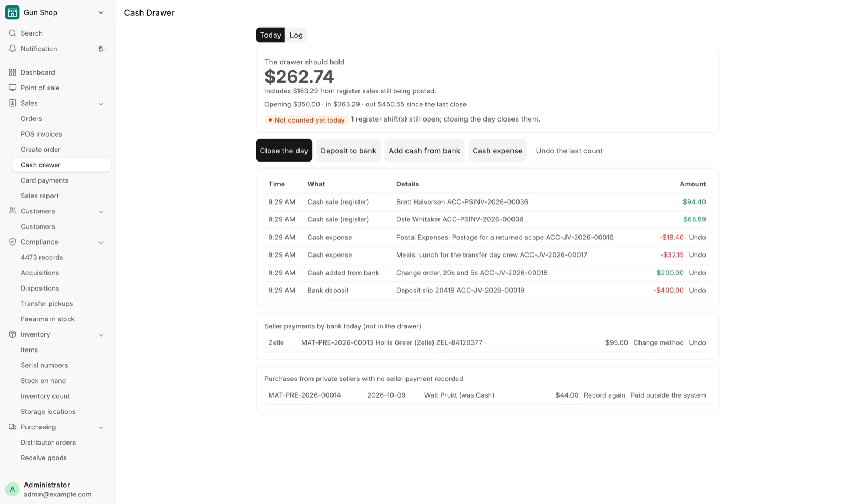The width and height of the screenshot is (865, 504).
Task: Click the Point of sale monitor icon
Action: [12, 88]
